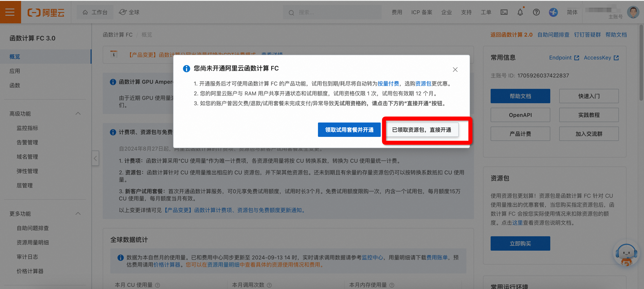Open the Cloud Shell terminal icon
Image resolution: width=644 pixels, height=289 pixels.
pos(504,12)
